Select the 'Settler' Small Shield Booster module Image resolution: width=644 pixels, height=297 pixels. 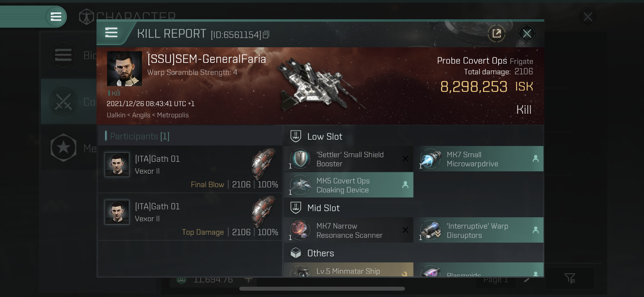pyautogui.click(x=348, y=159)
